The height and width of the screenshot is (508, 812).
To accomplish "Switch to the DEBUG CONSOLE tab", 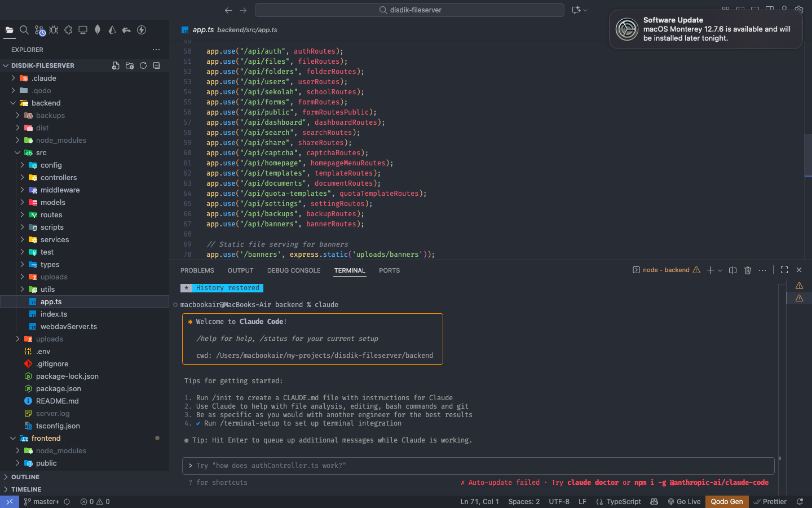I will [x=293, y=270].
